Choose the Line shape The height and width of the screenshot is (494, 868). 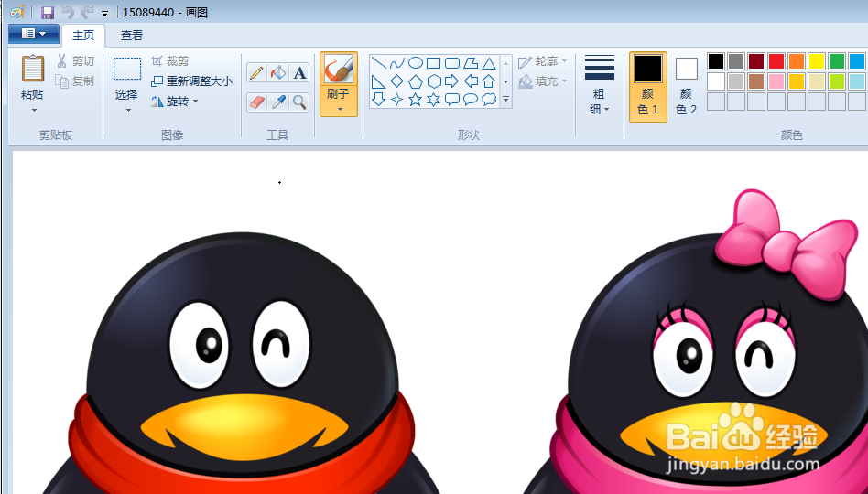[x=379, y=62]
